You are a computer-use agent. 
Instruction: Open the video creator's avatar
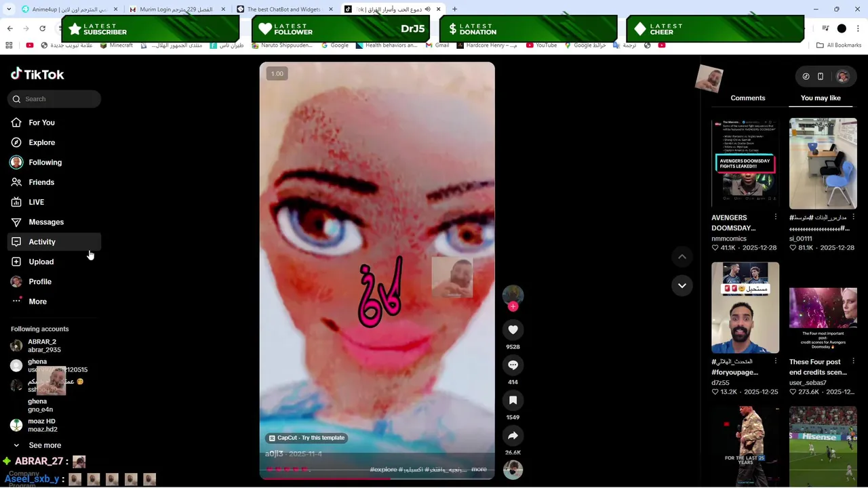pos(513,294)
